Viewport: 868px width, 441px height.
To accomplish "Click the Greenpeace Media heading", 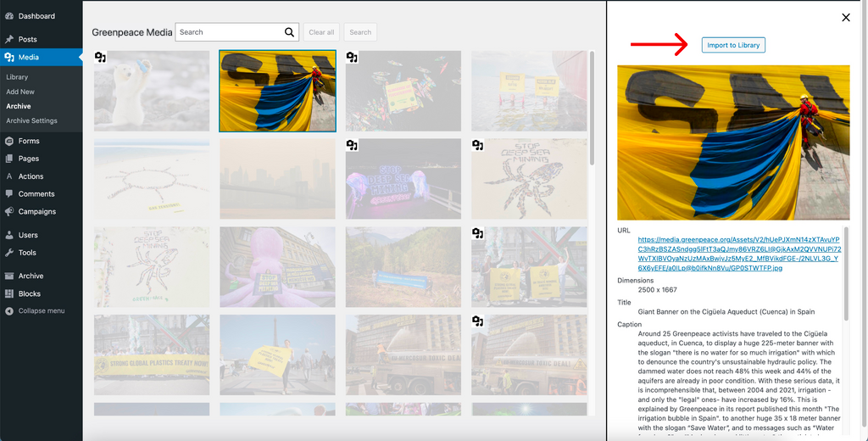I will click(x=132, y=32).
